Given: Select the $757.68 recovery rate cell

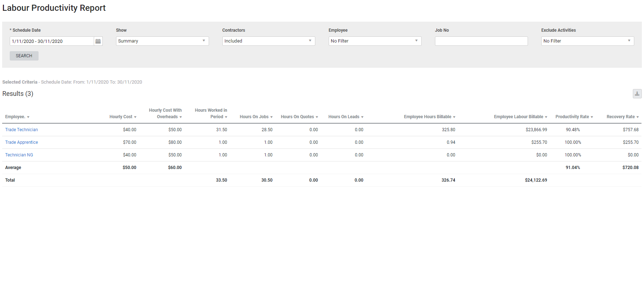Looking at the screenshot, I should [631, 130].
